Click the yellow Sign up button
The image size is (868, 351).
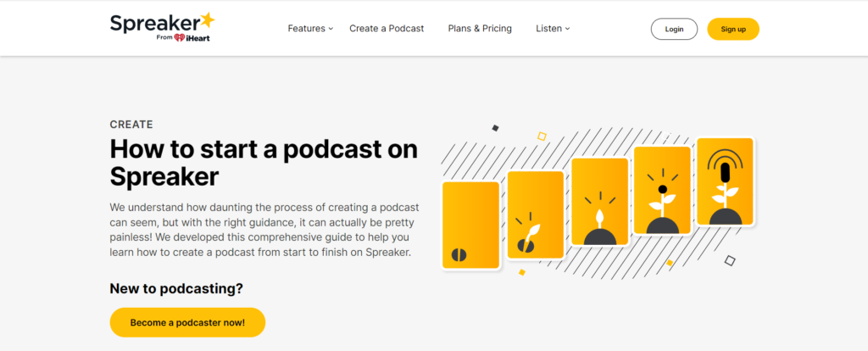coord(733,29)
